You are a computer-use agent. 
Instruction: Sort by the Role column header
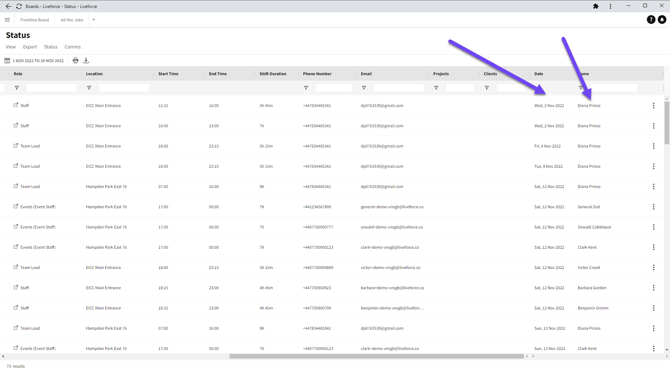(x=18, y=74)
